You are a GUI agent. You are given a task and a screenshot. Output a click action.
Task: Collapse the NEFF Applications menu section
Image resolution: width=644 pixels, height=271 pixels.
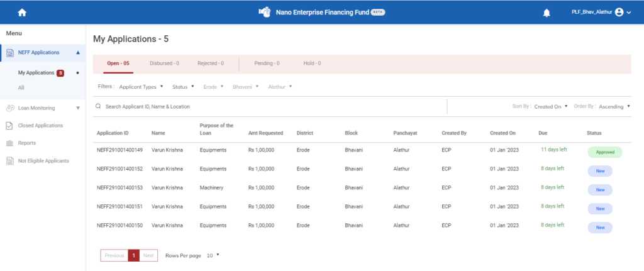pos(77,53)
